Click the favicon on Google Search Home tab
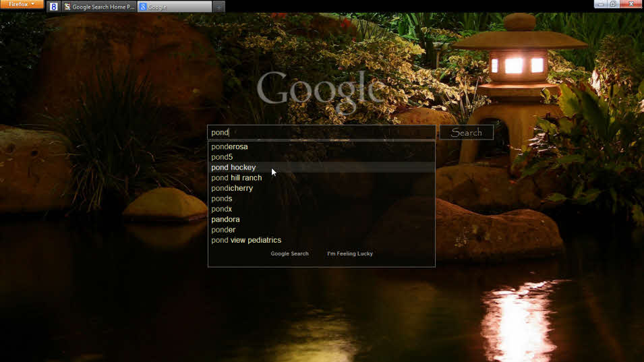This screenshot has height=362, width=644. click(67, 7)
